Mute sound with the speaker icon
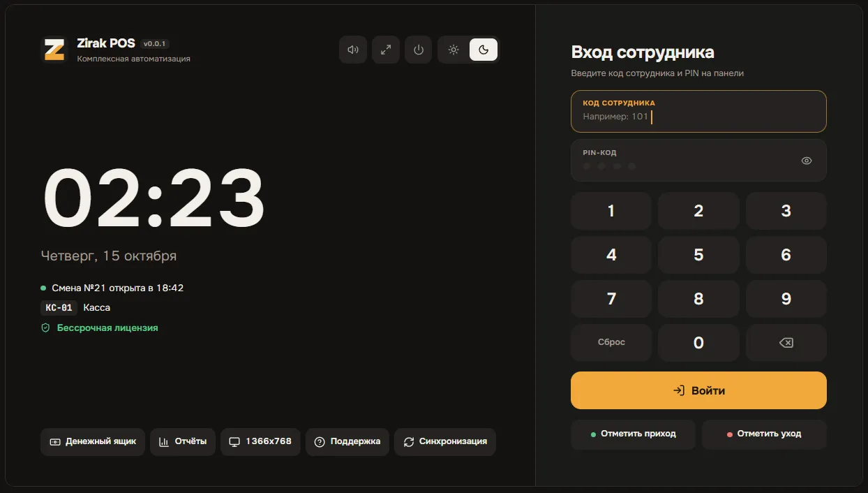Screen dimensions: 868x493 (353, 50)
